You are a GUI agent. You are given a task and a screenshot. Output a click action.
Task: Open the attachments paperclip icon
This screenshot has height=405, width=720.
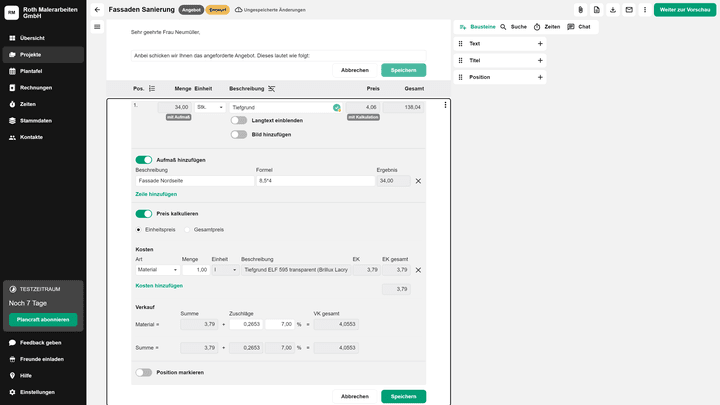click(580, 9)
